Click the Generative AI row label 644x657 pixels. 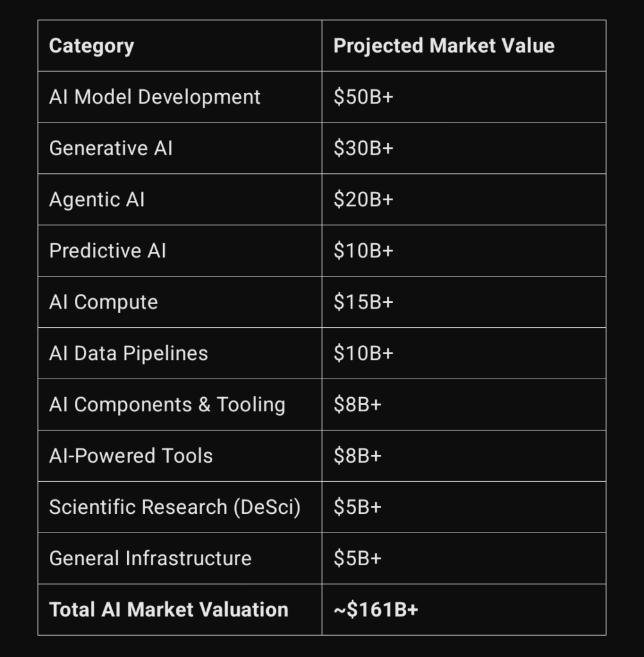(x=110, y=148)
